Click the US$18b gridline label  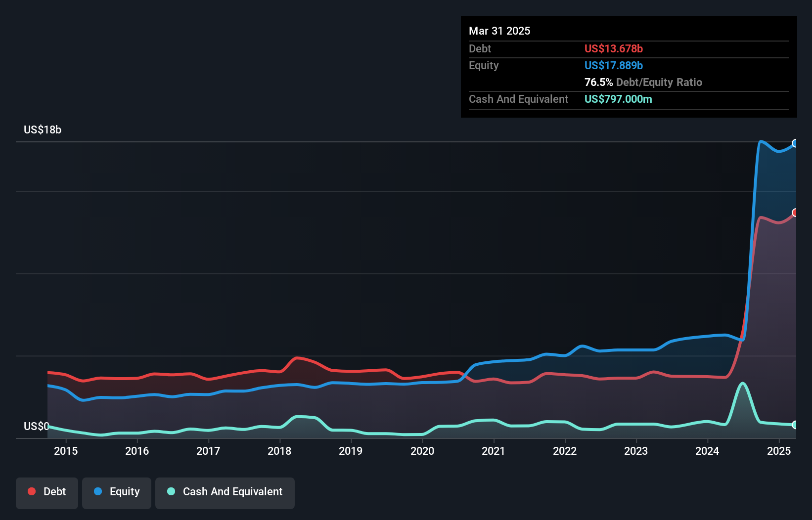pos(43,130)
